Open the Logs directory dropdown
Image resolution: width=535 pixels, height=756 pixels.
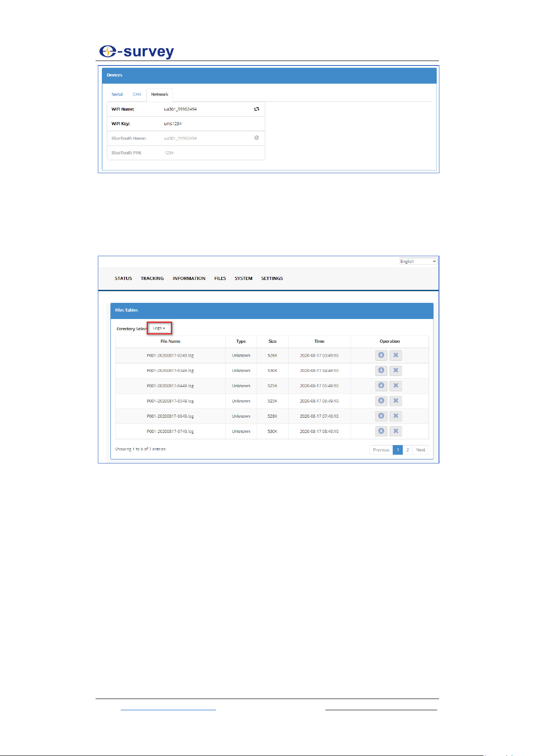(159, 328)
